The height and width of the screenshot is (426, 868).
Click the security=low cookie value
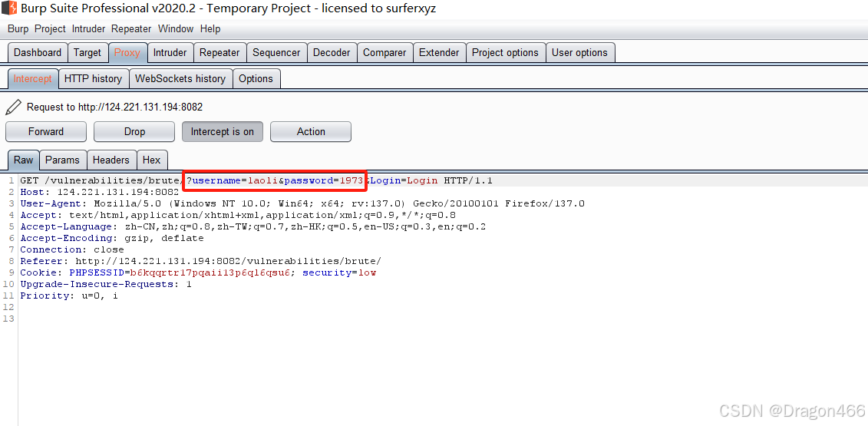(339, 273)
